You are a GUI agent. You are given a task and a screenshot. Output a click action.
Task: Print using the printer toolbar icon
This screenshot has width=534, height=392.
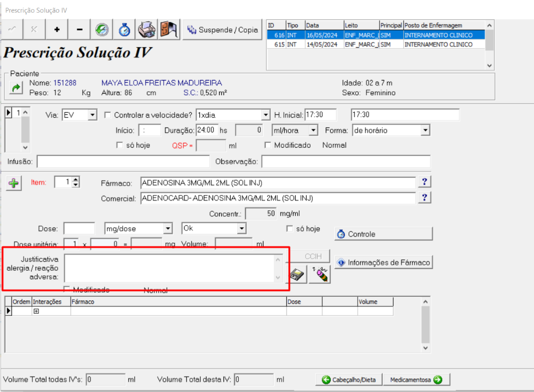(x=147, y=30)
